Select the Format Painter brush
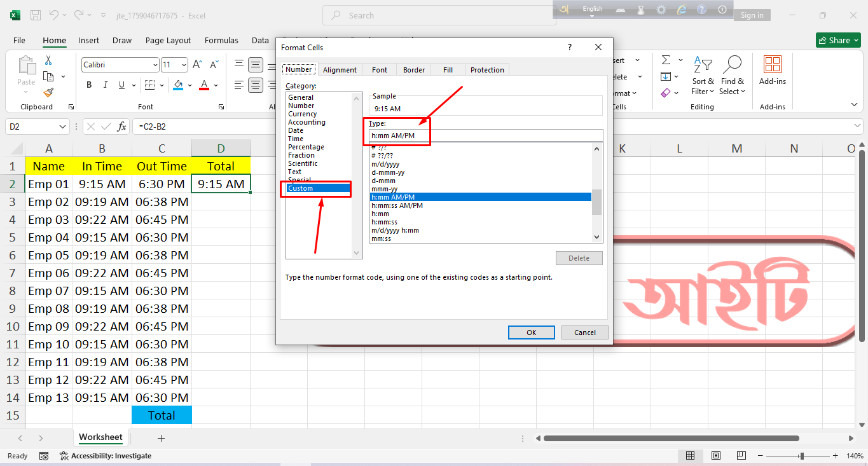Viewport: 868px width, 466px height. (48, 93)
